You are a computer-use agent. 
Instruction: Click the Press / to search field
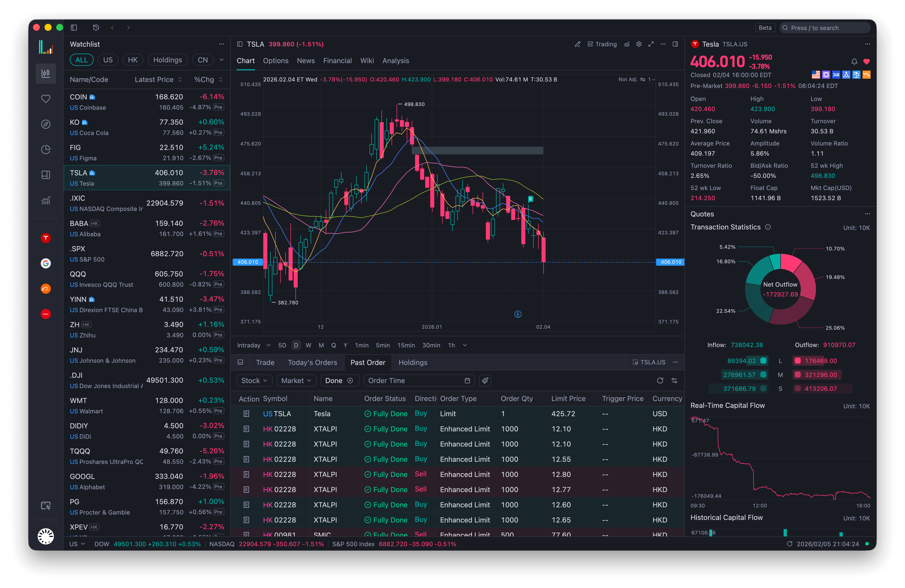pos(825,27)
